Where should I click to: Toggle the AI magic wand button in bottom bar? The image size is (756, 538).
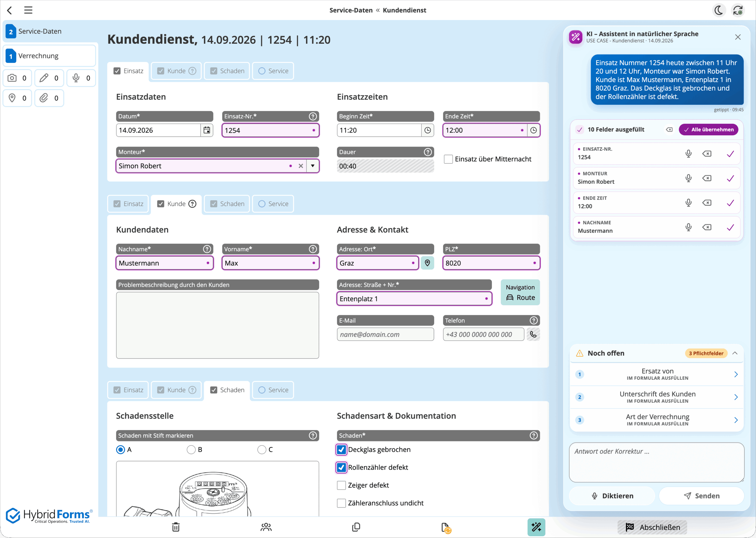click(x=536, y=527)
